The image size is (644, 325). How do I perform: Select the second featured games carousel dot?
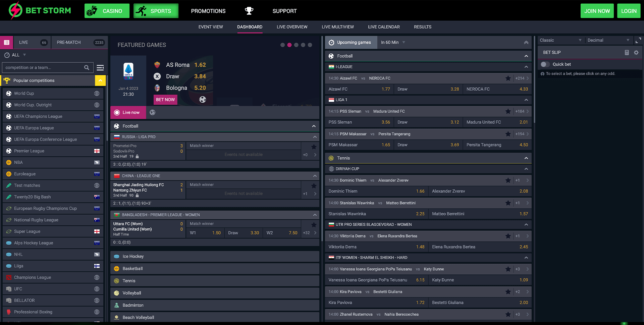(x=289, y=45)
